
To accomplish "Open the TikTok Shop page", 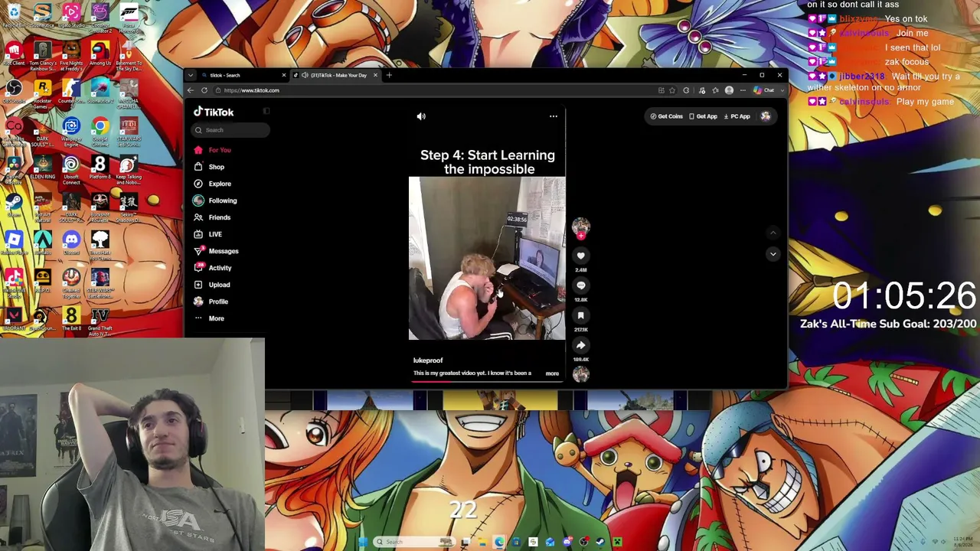I will coord(210,167).
